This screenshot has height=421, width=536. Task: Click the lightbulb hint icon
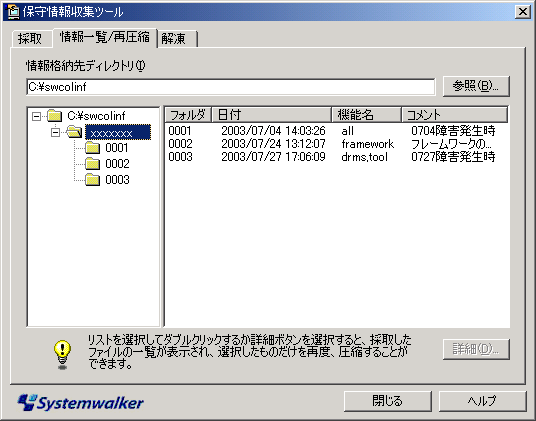tap(62, 355)
